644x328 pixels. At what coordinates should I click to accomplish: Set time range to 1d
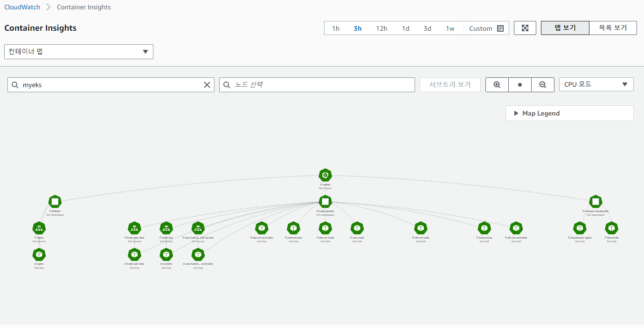[406, 28]
